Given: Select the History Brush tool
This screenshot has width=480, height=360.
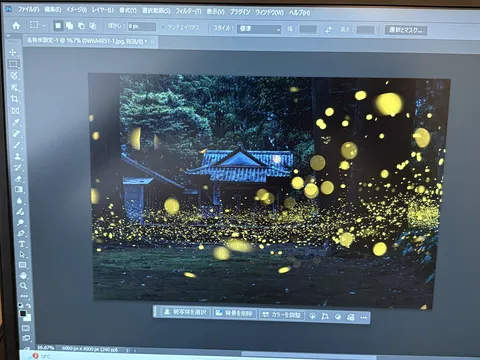Looking at the screenshot, I should (x=18, y=167).
